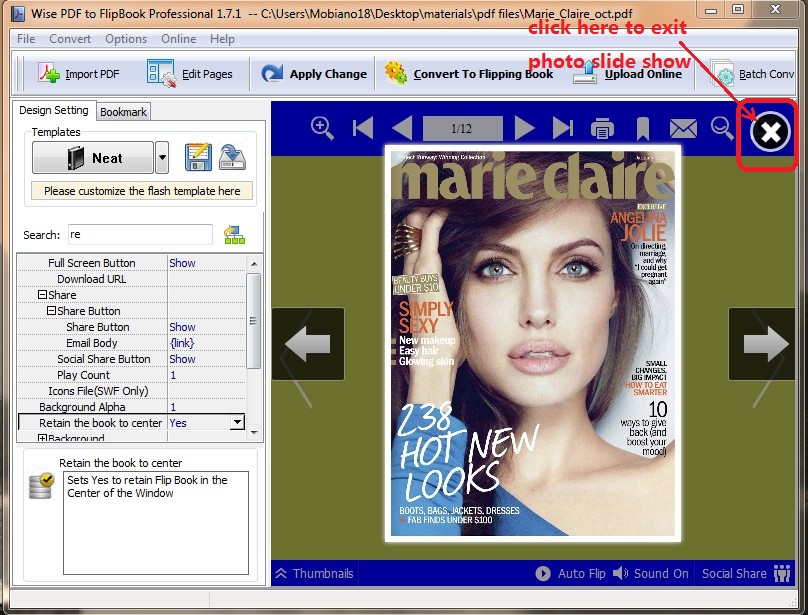The height and width of the screenshot is (615, 808).
Task: Click settings list scroll down arrow
Action: [254, 433]
